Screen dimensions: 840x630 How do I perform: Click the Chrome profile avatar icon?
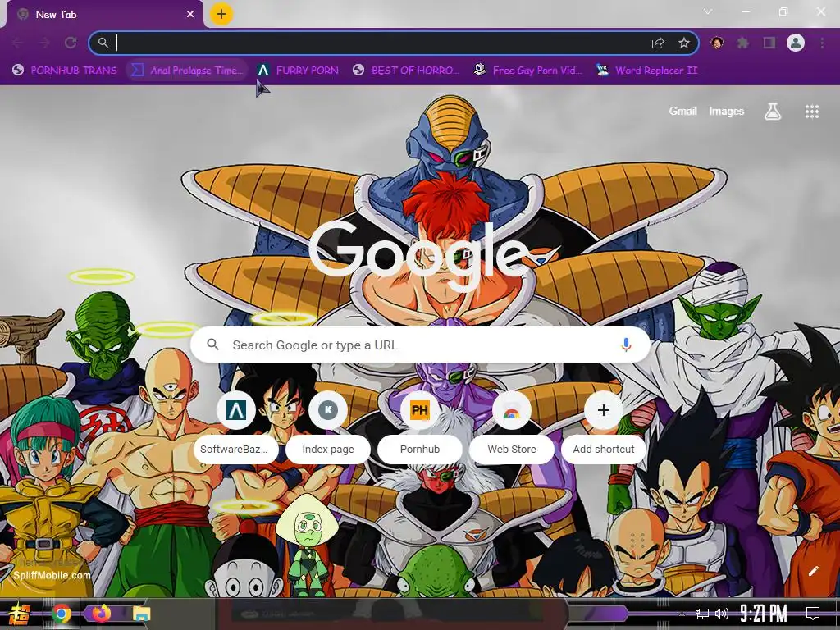point(796,43)
